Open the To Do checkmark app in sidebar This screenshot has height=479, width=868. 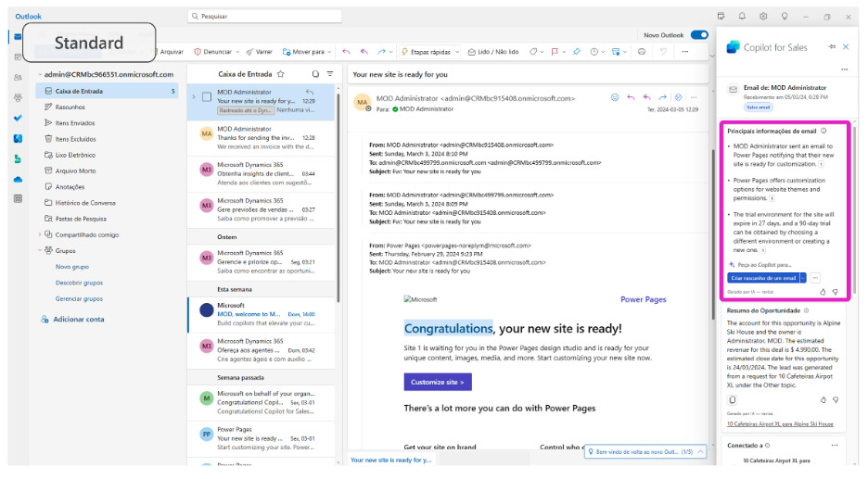click(18, 118)
